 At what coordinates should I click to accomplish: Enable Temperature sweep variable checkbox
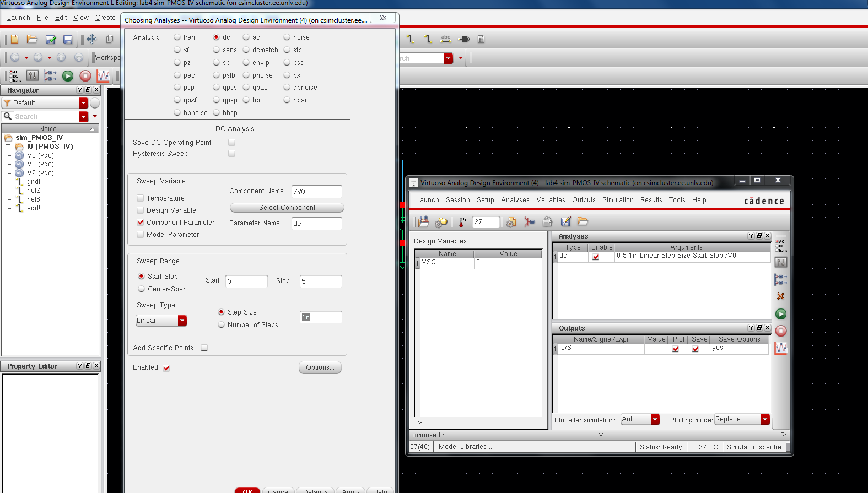[141, 198]
